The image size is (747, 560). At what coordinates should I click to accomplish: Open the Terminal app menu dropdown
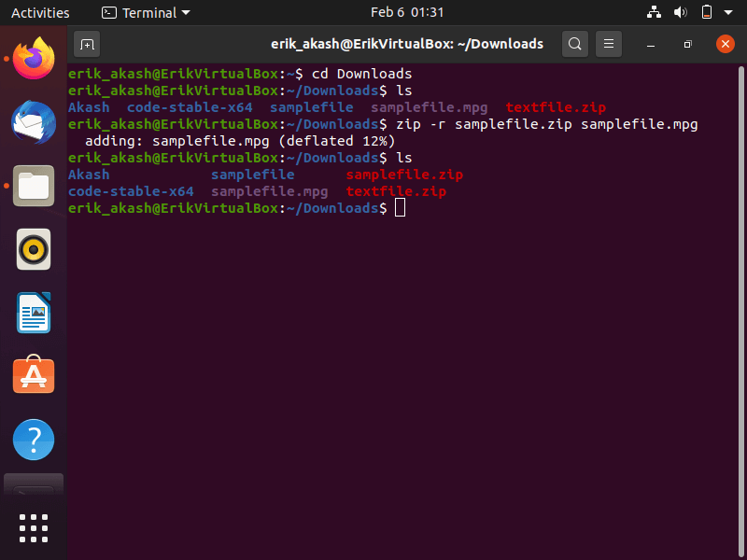(x=146, y=13)
